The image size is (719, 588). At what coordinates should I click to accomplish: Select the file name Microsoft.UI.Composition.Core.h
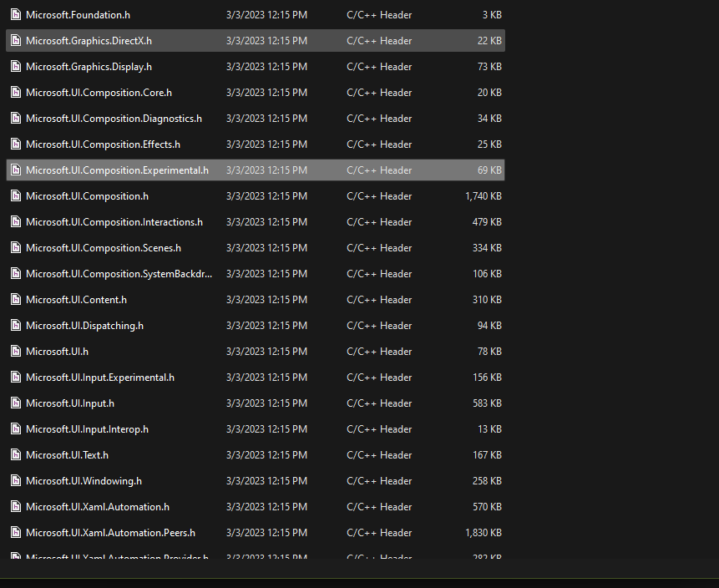coord(99,92)
